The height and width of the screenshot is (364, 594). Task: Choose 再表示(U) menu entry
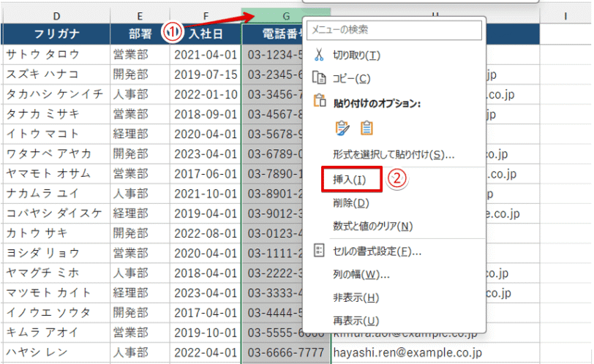click(356, 321)
